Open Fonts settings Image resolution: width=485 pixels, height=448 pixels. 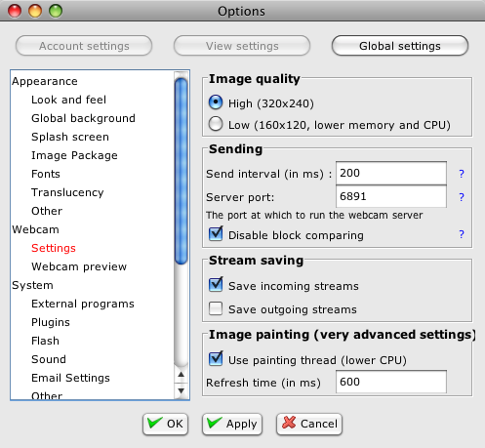pyautogui.click(x=46, y=174)
